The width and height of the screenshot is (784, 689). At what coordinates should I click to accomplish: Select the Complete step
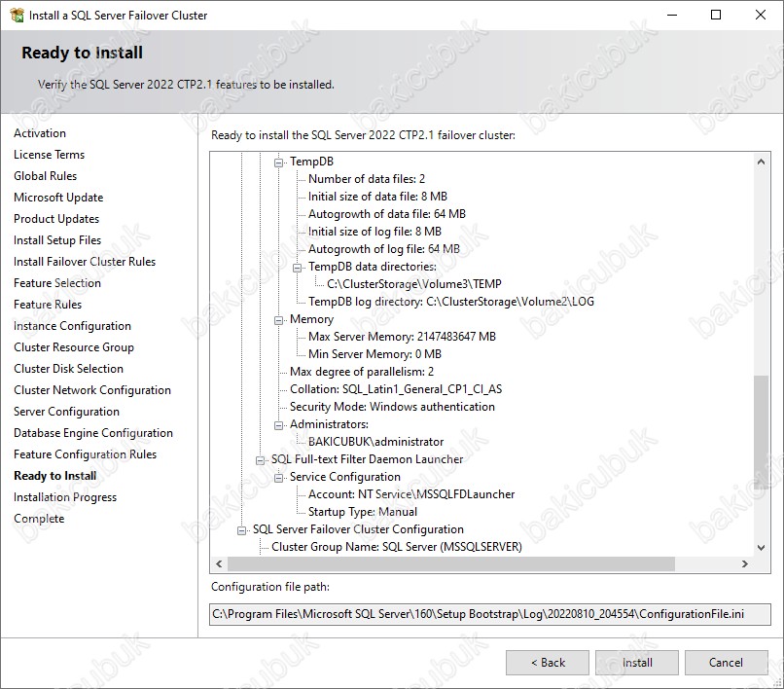[x=39, y=519]
